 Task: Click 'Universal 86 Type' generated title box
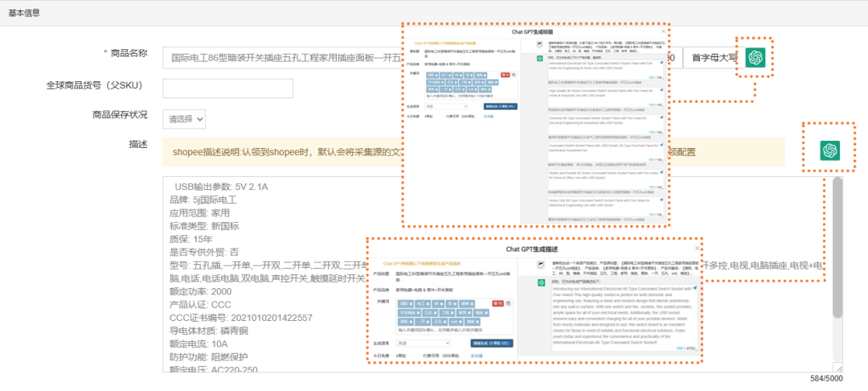pos(605,125)
